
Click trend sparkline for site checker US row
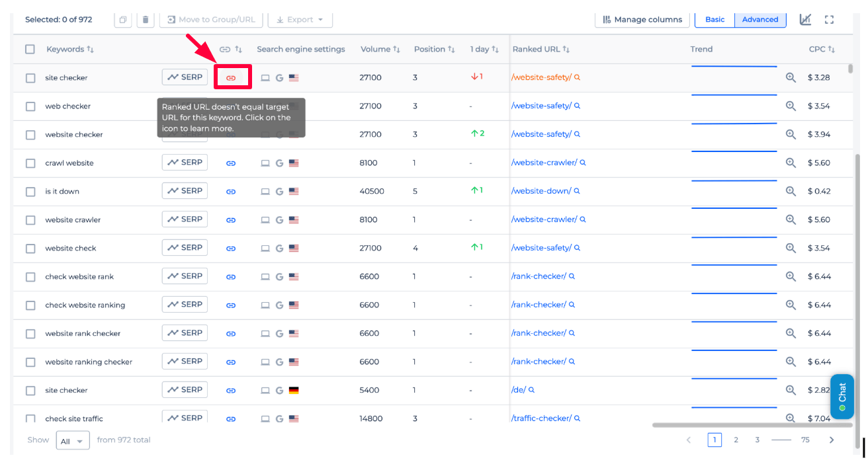(x=734, y=67)
